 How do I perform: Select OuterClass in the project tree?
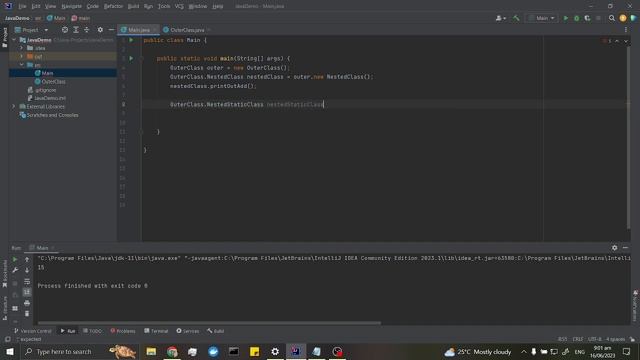(x=53, y=82)
